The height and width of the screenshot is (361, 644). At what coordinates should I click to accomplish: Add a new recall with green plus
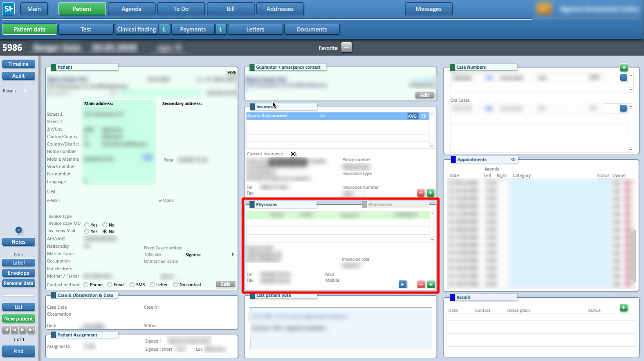click(x=624, y=308)
